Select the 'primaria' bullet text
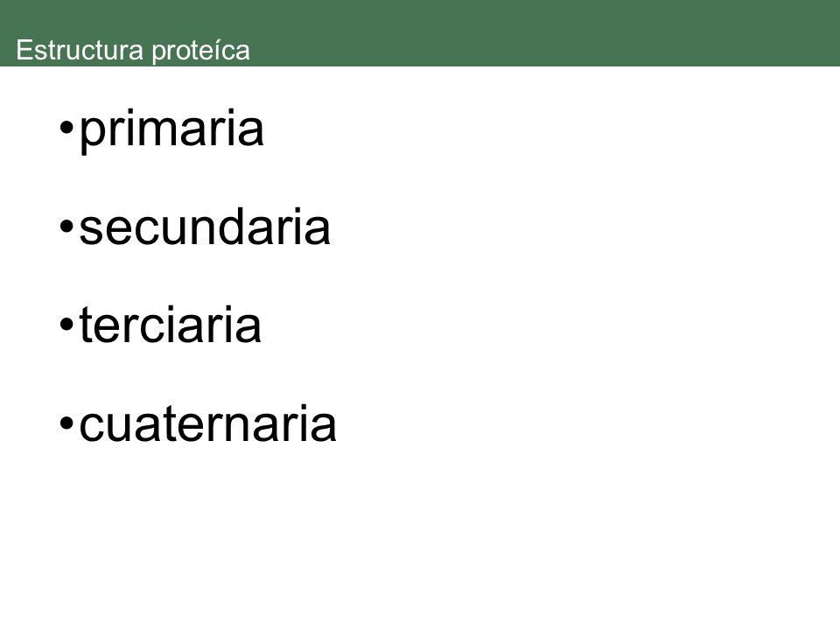840x630 pixels. click(x=171, y=129)
